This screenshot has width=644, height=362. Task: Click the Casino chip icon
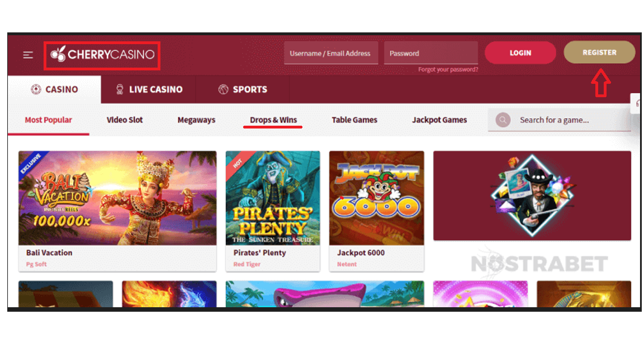point(36,89)
